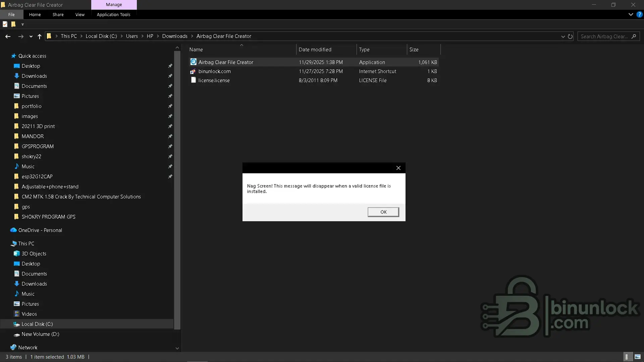Expand the ribbon with the chevron
The image size is (644, 362).
tap(631, 14)
